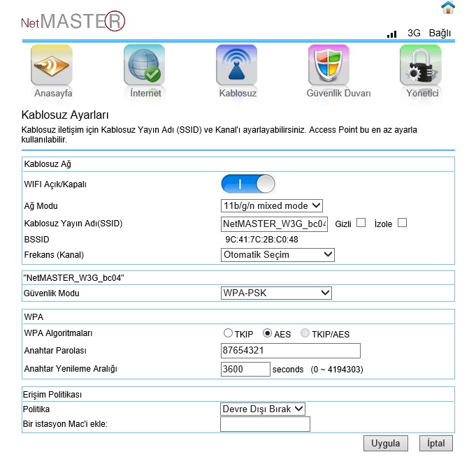Screen dimensions: 476x466
Task: Click the 3G status text
Action: (414, 33)
